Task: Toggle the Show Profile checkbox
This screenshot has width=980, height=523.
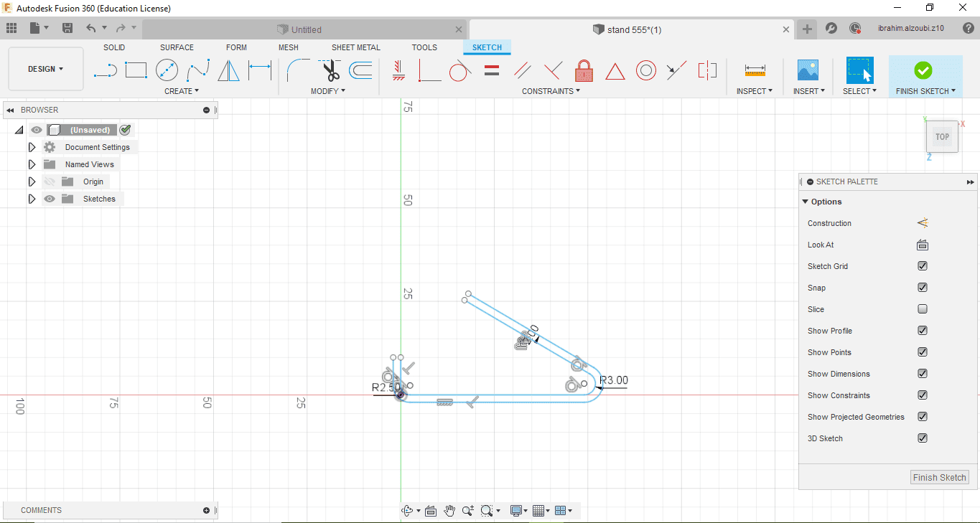Action: point(923,331)
